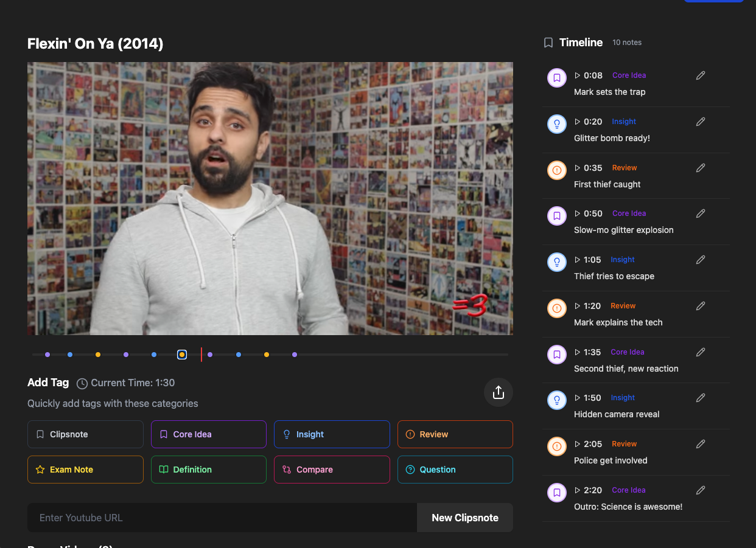The height and width of the screenshot is (548, 756).
Task: Click the bookmark icon for Outro: Science is awesome!
Action: click(x=556, y=493)
